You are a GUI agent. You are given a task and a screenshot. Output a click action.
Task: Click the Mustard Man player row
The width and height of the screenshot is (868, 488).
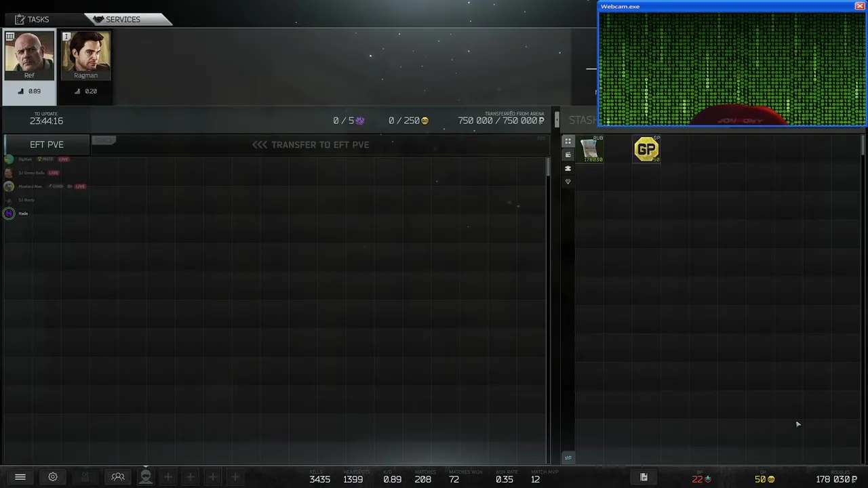click(45, 186)
